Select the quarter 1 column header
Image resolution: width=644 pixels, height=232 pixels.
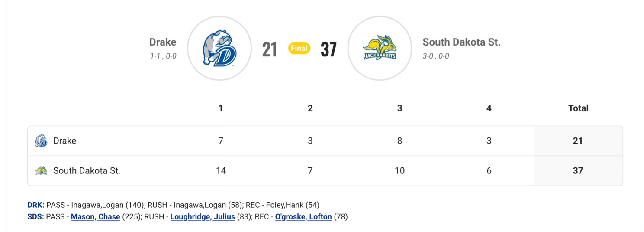[x=221, y=108]
